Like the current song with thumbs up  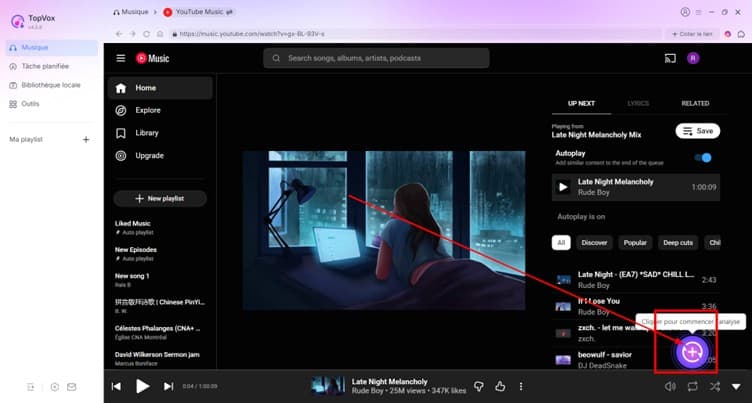click(500, 386)
